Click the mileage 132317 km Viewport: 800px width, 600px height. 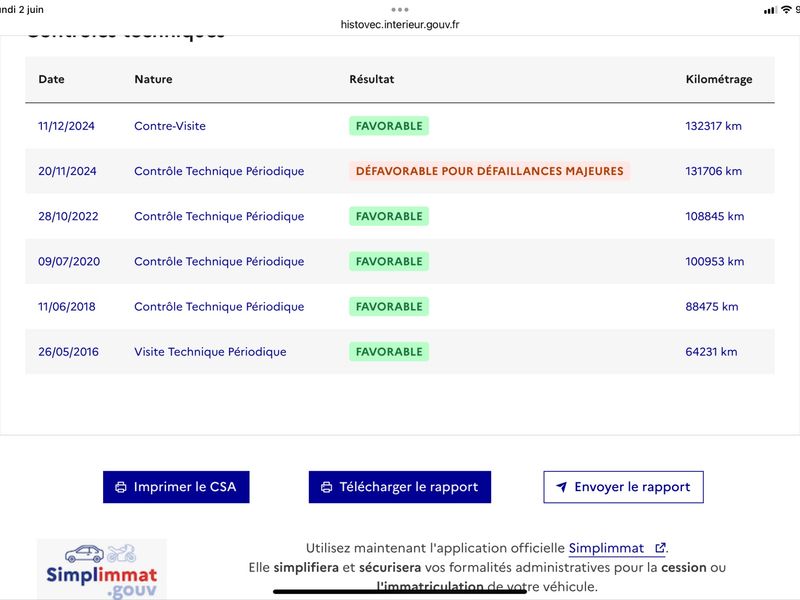tap(713, 126)
